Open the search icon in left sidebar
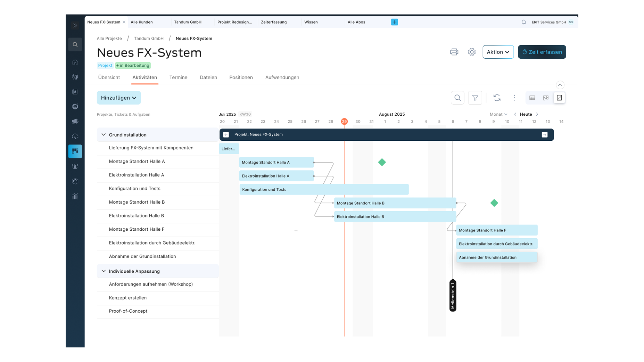The width and height of the screenshot is (644, 362). [75, 44]
